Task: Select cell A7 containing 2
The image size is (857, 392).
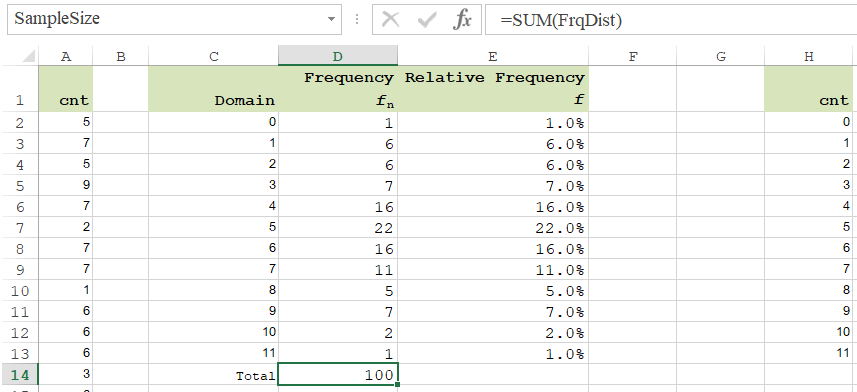Action: [x=66, y=227]
